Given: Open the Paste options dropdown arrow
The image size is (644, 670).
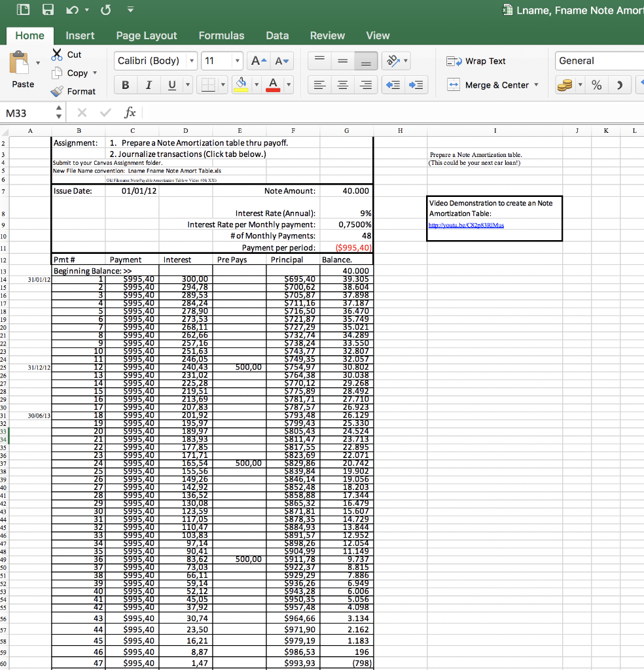Looking at the screenshot, I should [38, 63].
